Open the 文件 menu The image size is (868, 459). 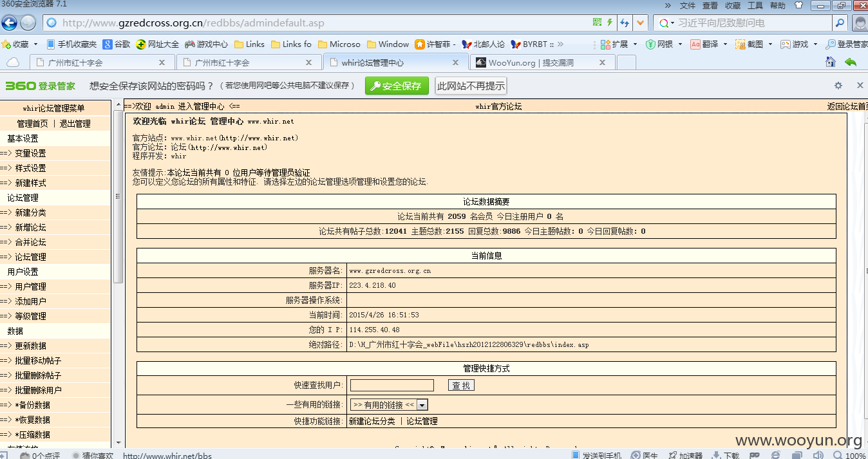688,5
